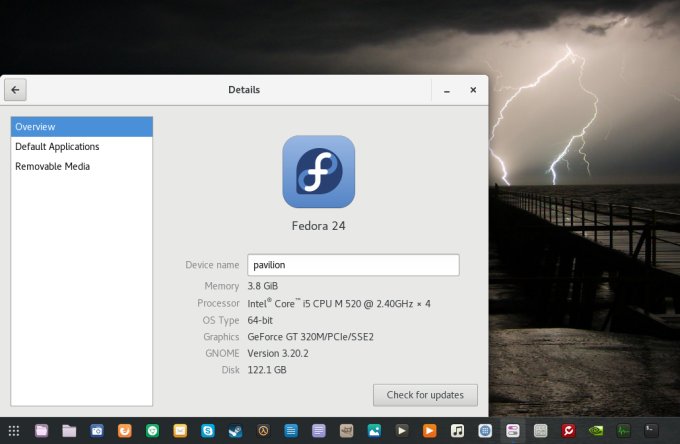The width and height of the screenshot is (680, 444).
Task: Click the Fedora 24 heading text
Action: point(319,226)
